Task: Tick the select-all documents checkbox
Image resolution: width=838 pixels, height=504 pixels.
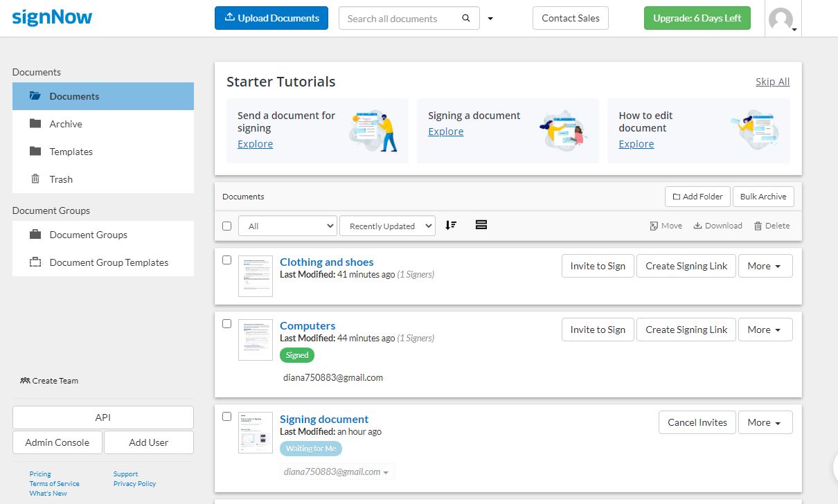Action: click(226, 226)
